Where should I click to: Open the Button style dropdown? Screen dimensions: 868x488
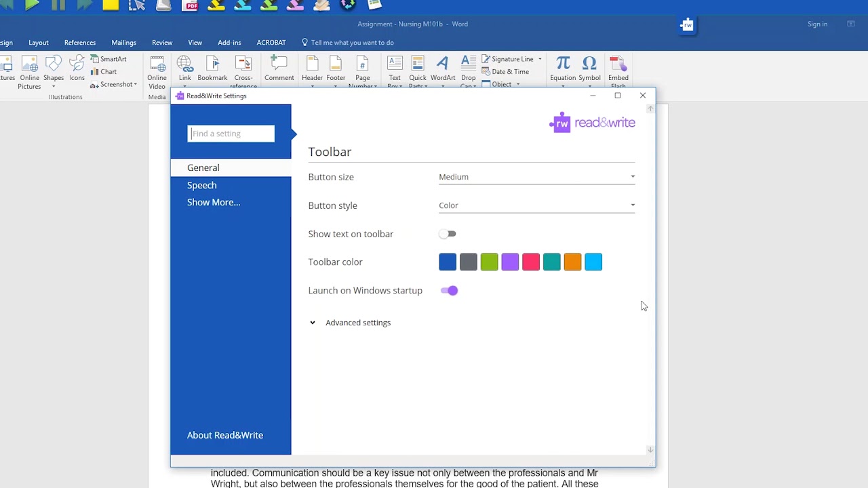click(536, 205)
